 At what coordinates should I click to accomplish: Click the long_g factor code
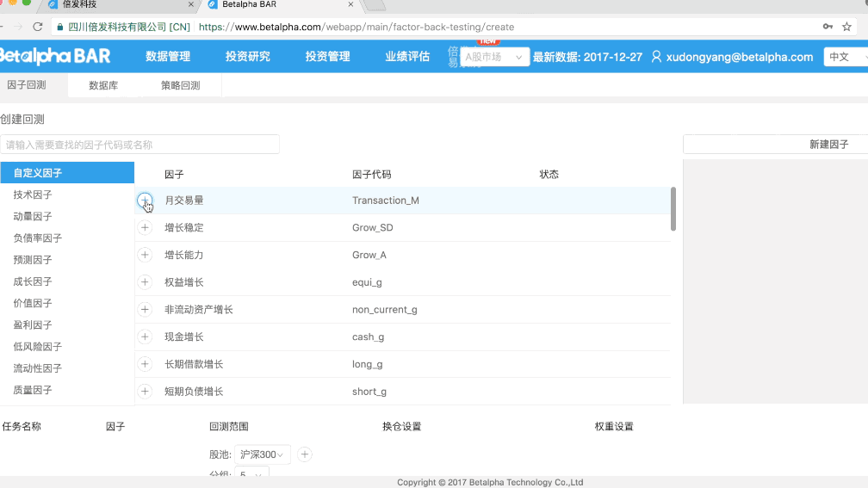coord(367,364)
